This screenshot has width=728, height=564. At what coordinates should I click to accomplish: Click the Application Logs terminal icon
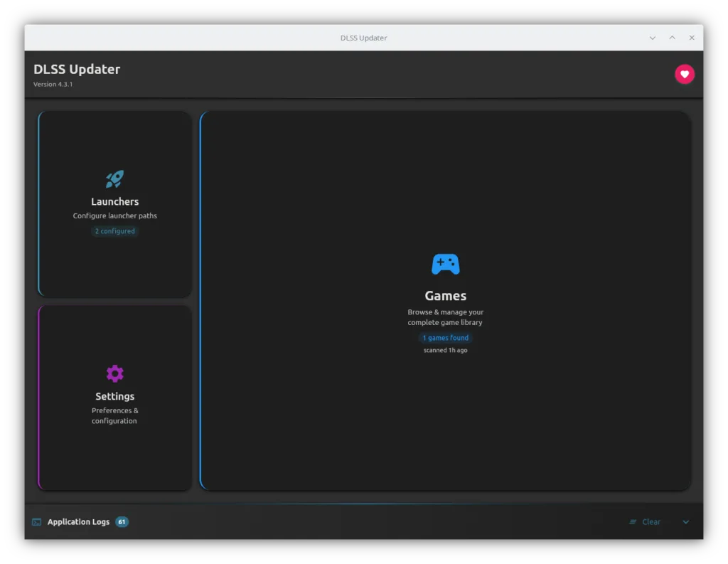point(37,522)
